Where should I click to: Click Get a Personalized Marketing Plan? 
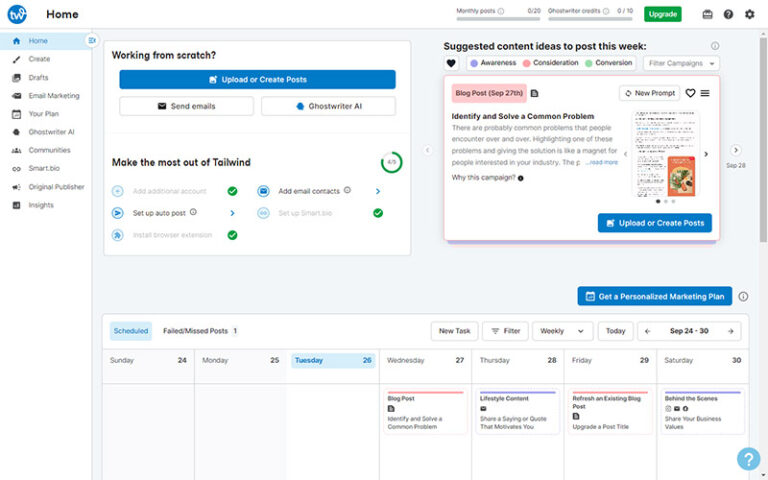pos(654,296)
